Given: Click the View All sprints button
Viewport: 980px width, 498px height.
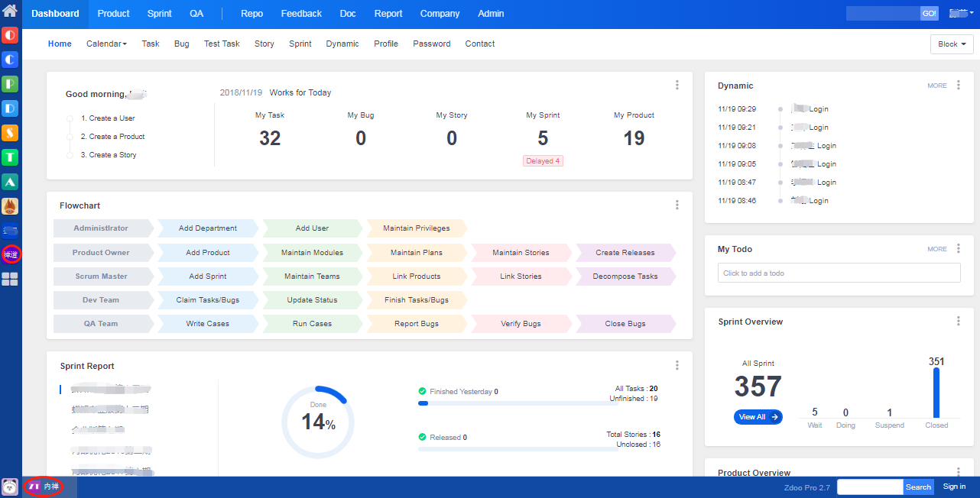Looking at the screenshot, I should 758,417.
